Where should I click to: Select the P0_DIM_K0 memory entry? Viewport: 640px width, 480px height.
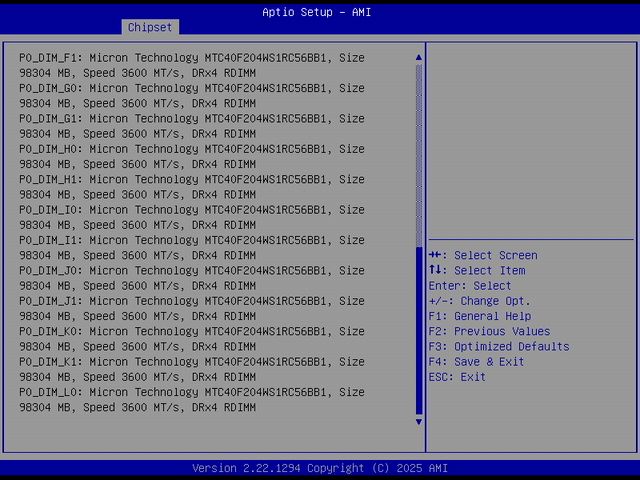coord(192,339)
